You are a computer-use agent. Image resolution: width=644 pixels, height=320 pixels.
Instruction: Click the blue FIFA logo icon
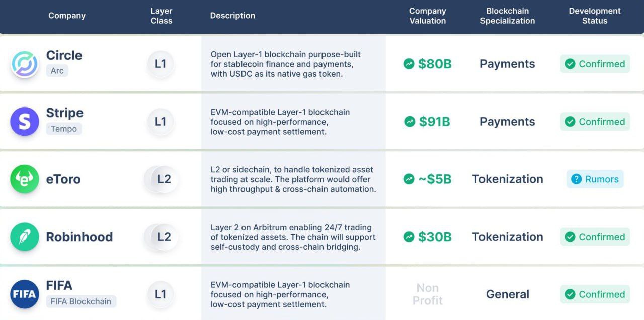coord(24,294)
